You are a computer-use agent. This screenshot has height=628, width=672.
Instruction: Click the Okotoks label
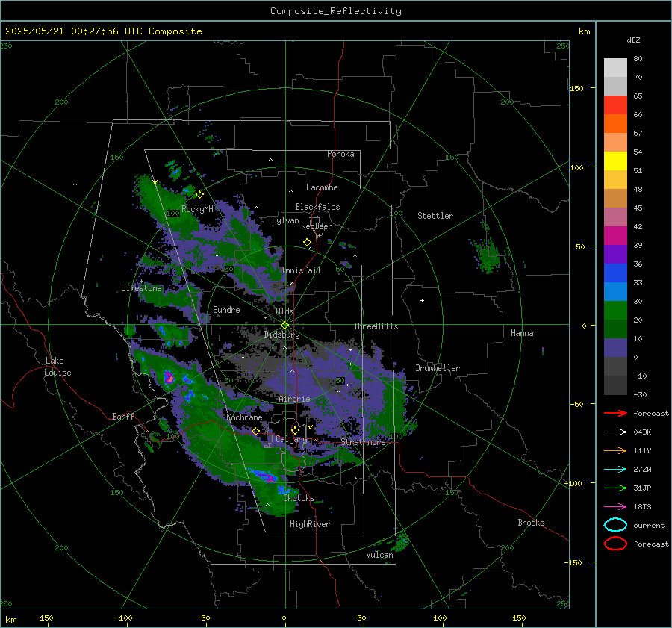click(x=299, y=498)
